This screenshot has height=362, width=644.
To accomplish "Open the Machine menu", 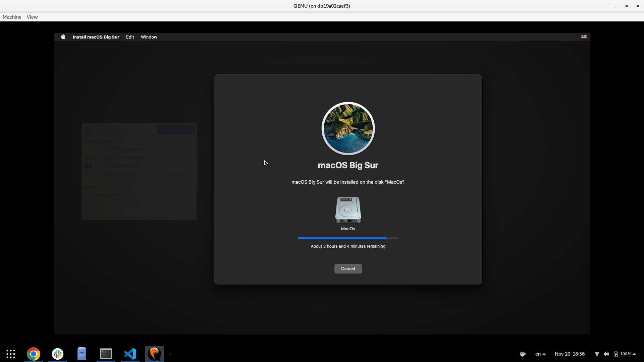I will [x=11, y=17].
